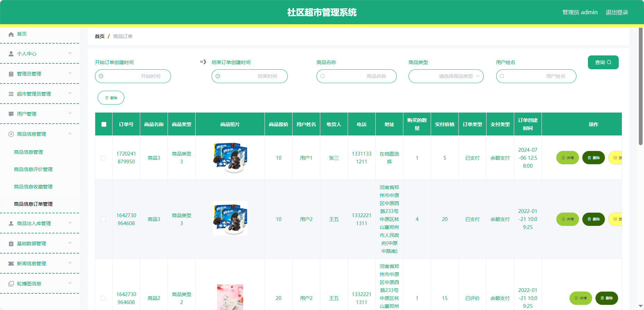This screenshot has height=310, width=644.
Task: Click the Oreo thumbnail in 用户1's order
Action: tap(230, 158)
